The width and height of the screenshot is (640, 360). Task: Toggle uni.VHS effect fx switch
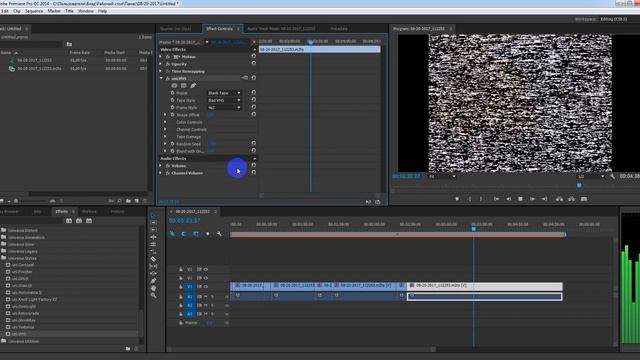pyautogui.click(x=168, y=78)
